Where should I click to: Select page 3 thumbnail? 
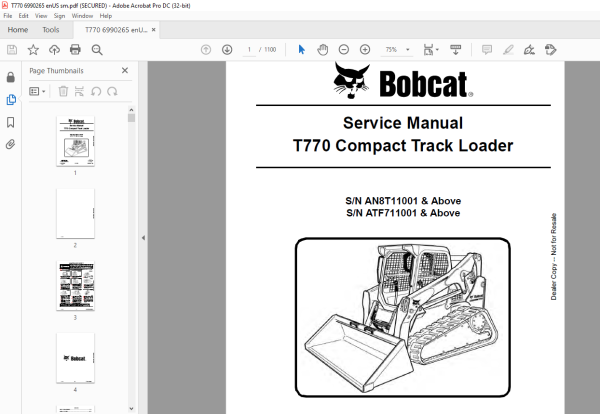[x=75, y=286]
